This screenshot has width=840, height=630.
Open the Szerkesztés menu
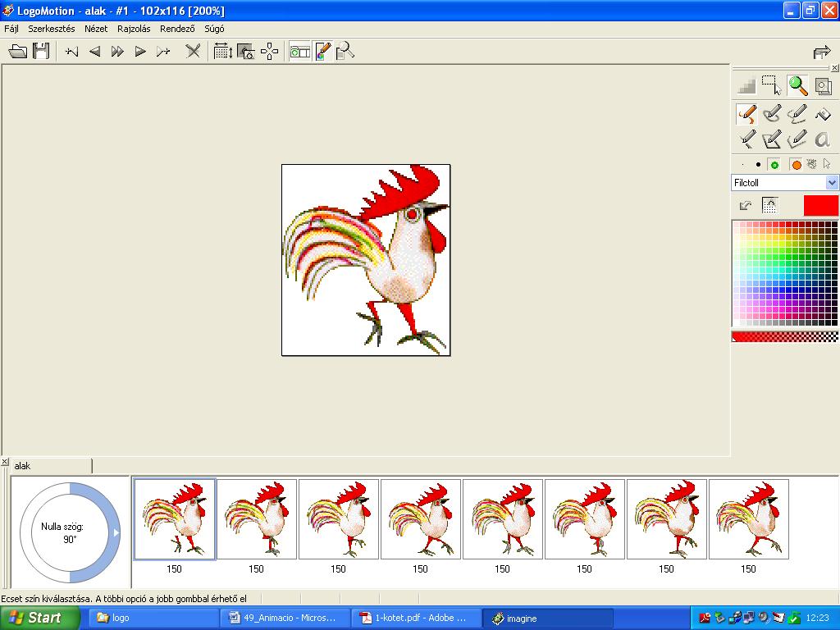coord(52,29)
